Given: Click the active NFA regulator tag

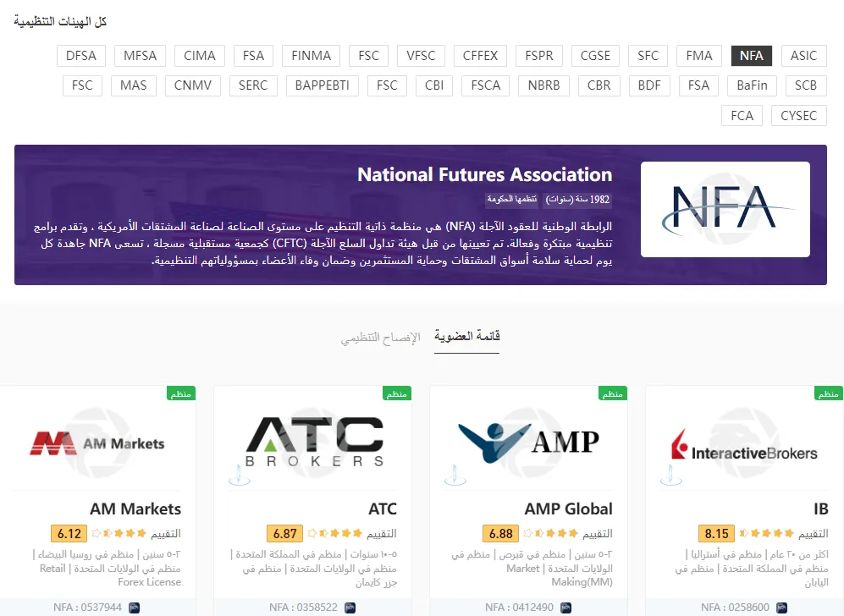Looking at the screenshot, I should tap(752, 56).
